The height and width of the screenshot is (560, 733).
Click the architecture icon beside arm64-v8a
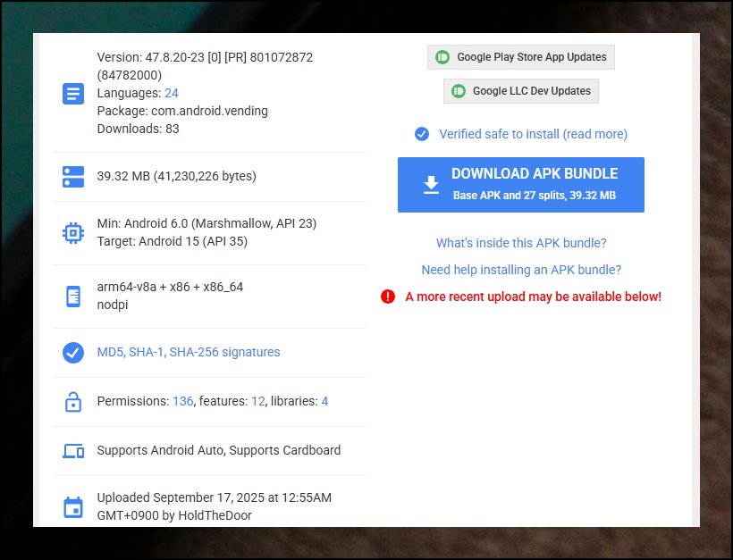pos(73,297)
